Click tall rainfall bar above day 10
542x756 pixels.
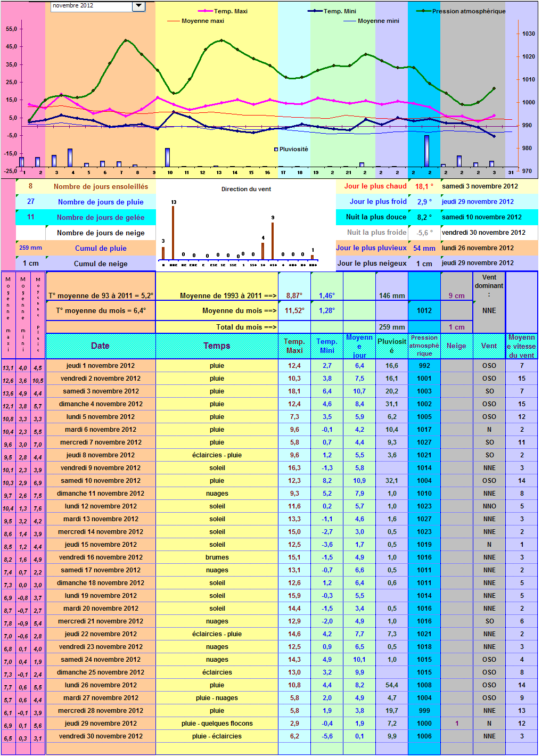[167, 158]
